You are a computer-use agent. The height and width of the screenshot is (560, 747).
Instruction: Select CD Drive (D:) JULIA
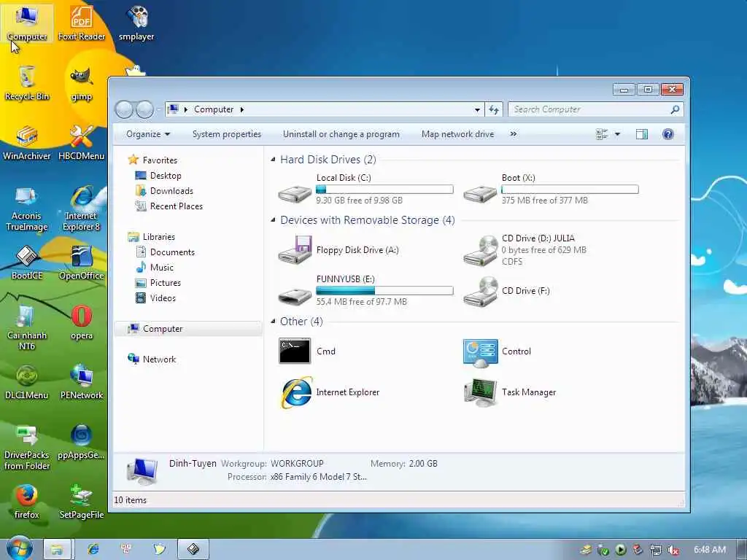[x=526, y=249]
